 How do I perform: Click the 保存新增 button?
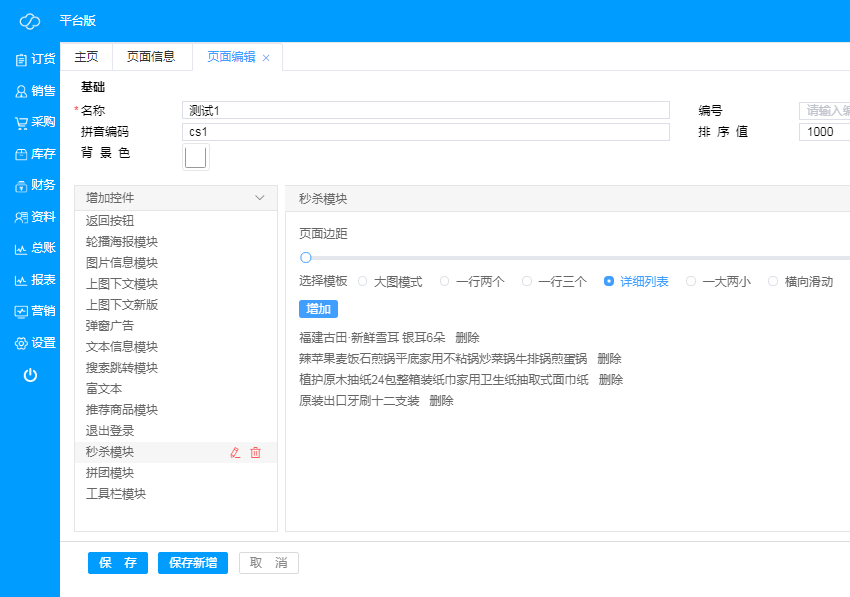point(193,563)
